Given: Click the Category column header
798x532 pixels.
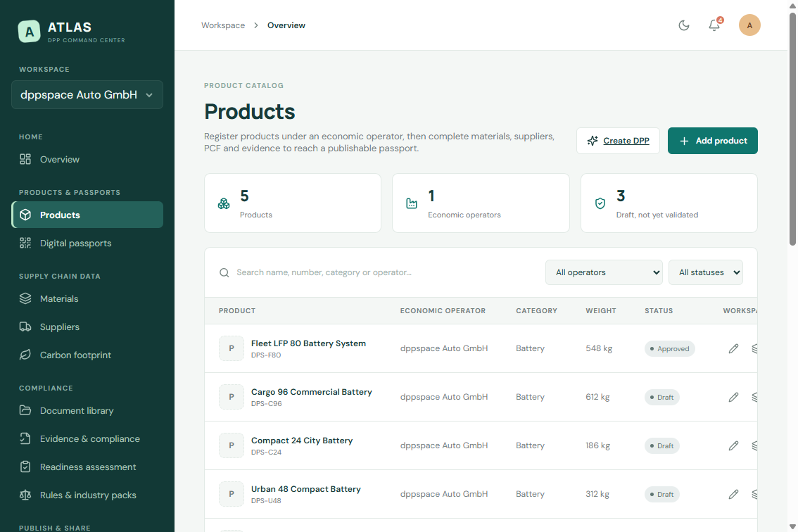Looking at the screenshot, I should (x=536, y=310).
